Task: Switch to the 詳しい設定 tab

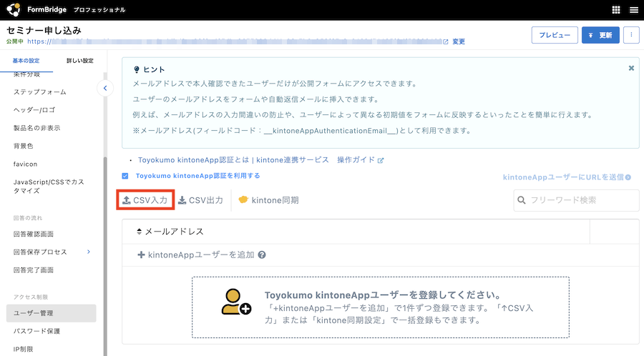Action: click(x=79, y=61)
